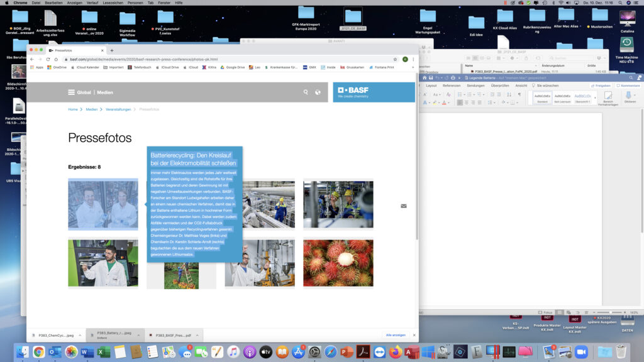Toggle paragraph marks (¶) in Word ribbon
Screen dimensions: 644x362
(519, 94)
